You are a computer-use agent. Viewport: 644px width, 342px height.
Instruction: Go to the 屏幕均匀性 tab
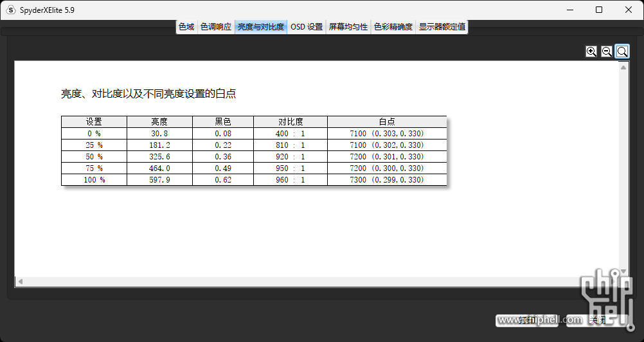pos(348,27)
